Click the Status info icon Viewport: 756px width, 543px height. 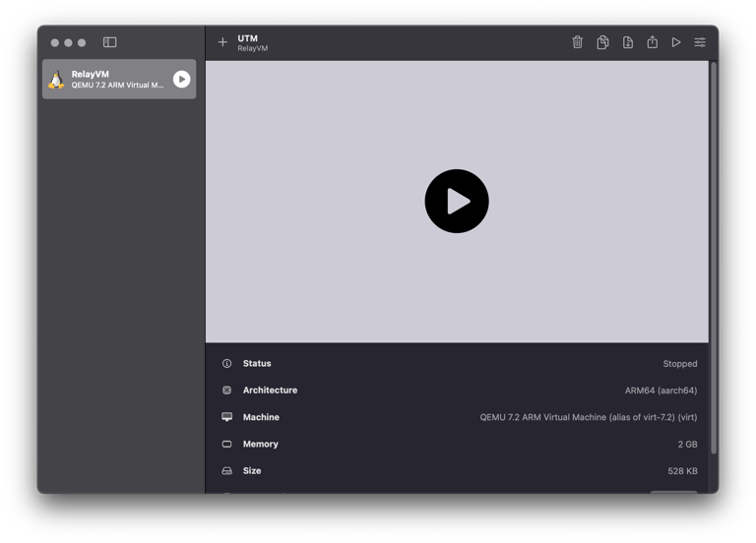coord(226,364)
